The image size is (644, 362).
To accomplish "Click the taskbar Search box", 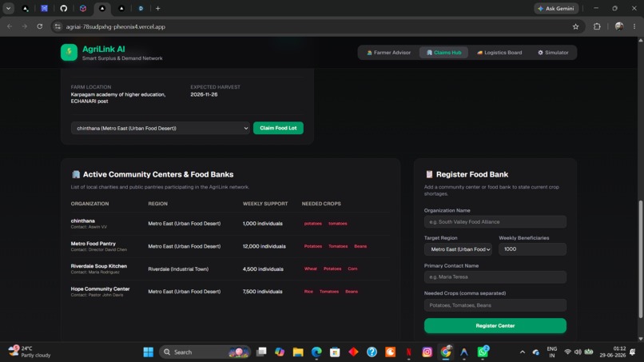I will coord(205,352).
